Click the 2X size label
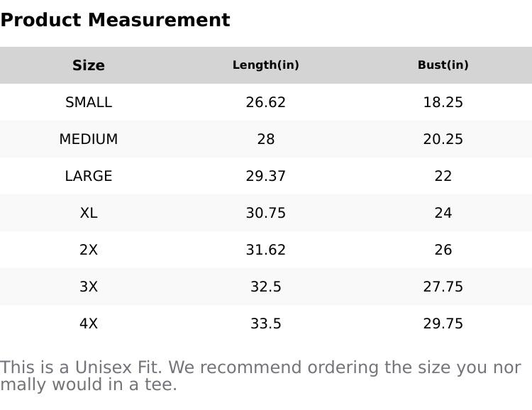 [x=89, y=250]
